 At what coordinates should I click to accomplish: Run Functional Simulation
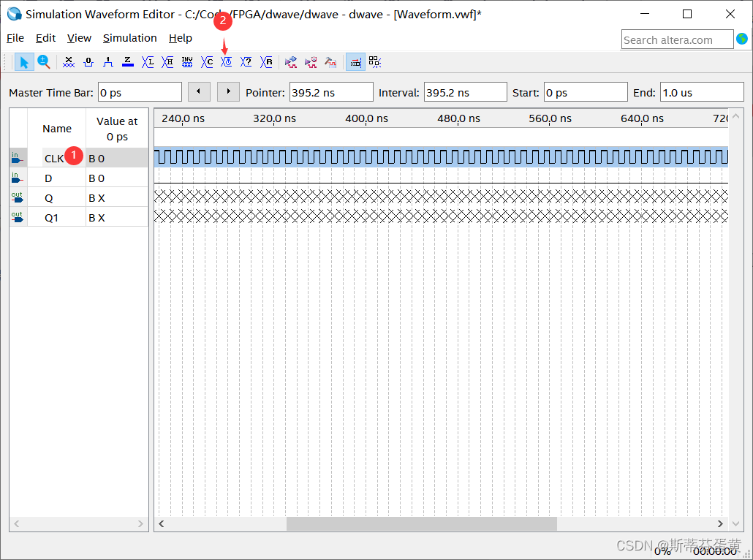(x=291, y=62)
